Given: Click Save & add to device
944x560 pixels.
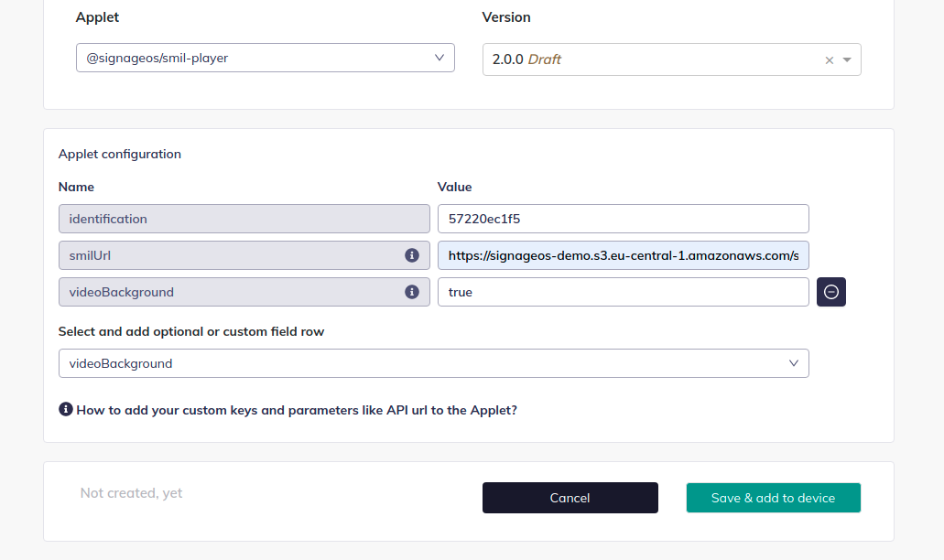Looking at the screenshot, I should point(773,498).
